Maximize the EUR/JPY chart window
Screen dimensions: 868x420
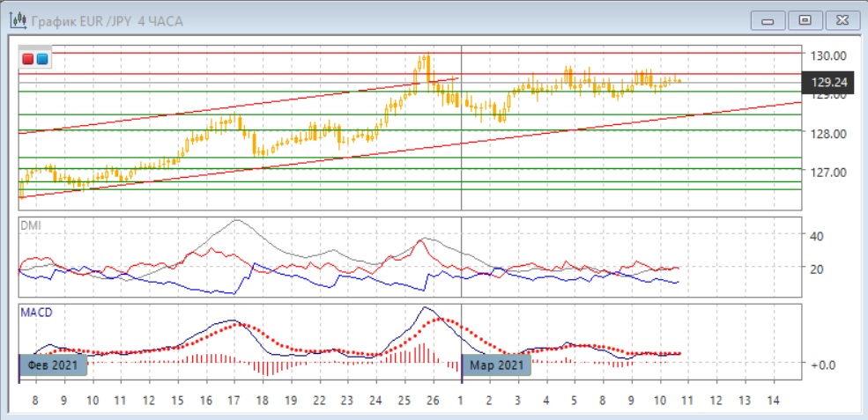point(805,21)
